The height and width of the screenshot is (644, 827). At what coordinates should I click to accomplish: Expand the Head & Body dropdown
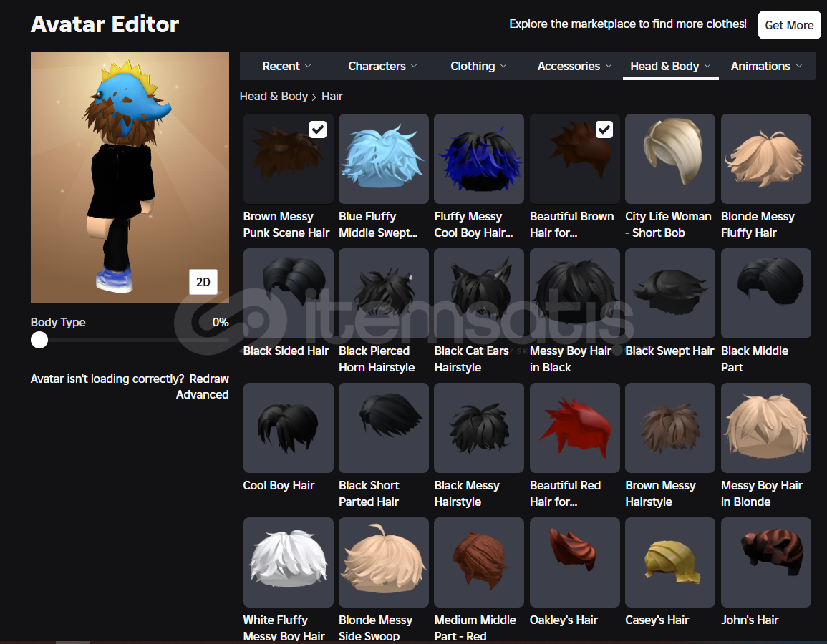[670, 66]
